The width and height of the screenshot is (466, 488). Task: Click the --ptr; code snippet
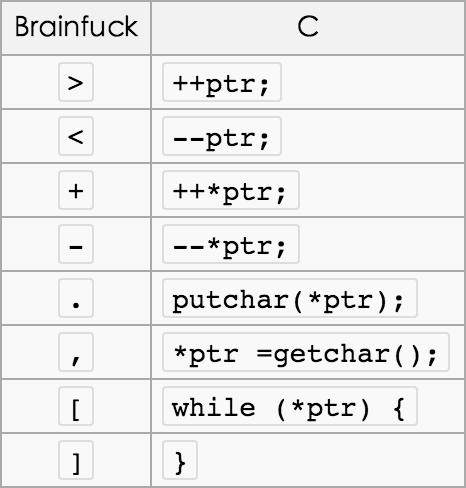coord(222,136)
